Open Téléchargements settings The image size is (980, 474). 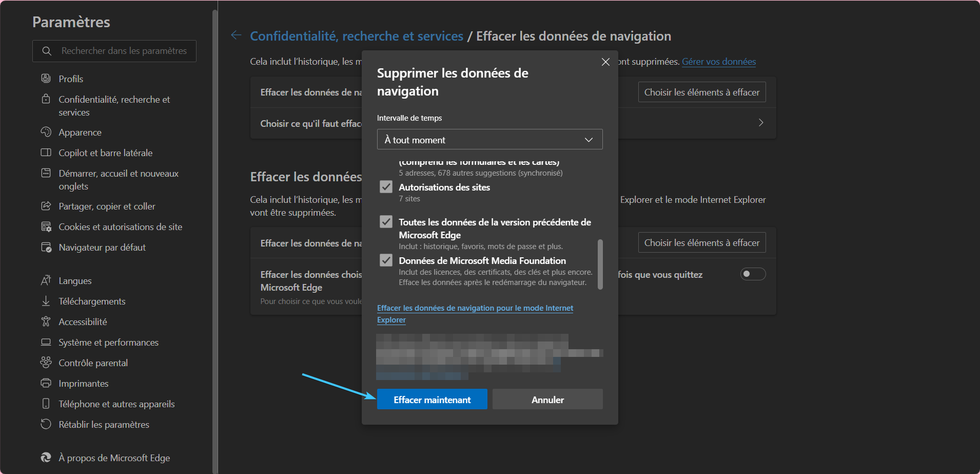[x=92, y=301]
